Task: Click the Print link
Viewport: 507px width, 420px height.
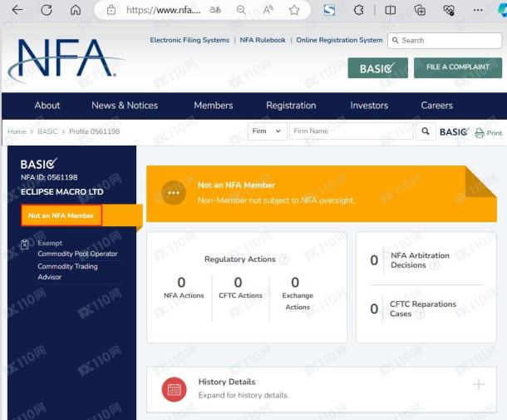Action: coord(494,133)
